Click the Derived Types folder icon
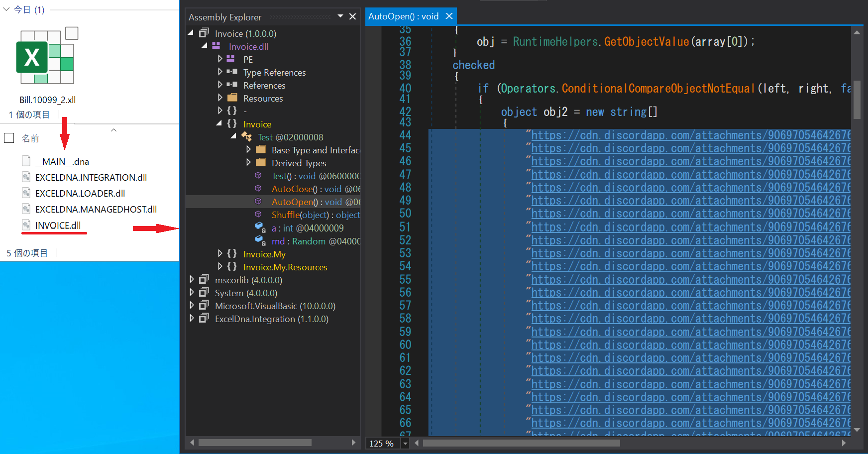Image resolution: width=868 pixels, height=454 pixels. (261, 162)
